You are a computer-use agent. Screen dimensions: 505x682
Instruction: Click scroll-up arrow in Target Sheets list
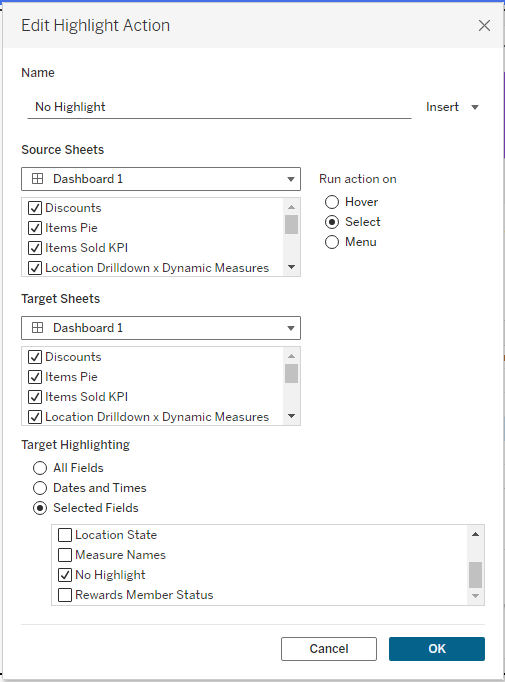coord(291,356)
